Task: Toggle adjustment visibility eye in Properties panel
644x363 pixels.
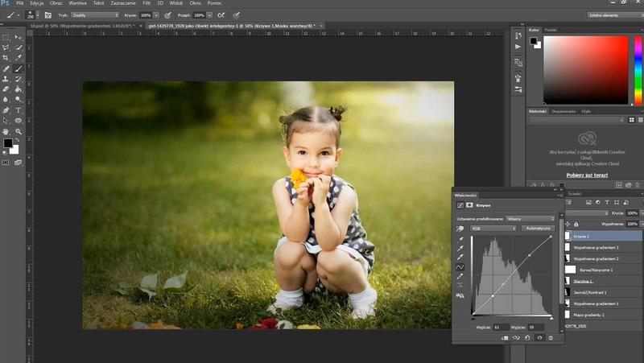Action: point(539,338)
